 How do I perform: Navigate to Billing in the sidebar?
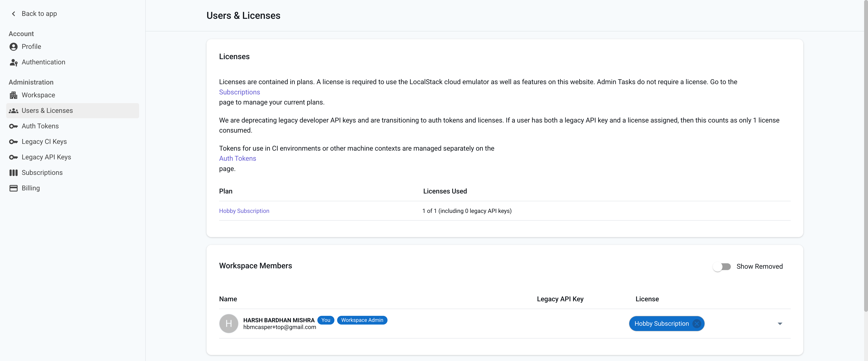pos(30,188)
